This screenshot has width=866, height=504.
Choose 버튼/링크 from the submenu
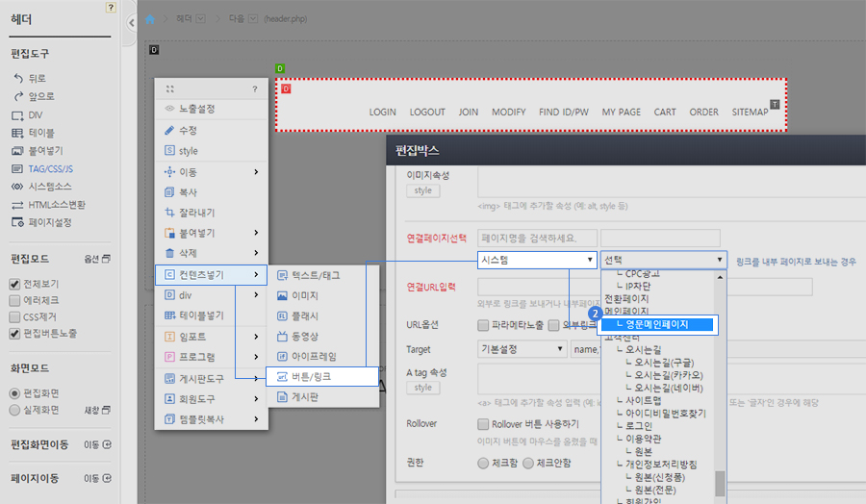click(310, 375)
